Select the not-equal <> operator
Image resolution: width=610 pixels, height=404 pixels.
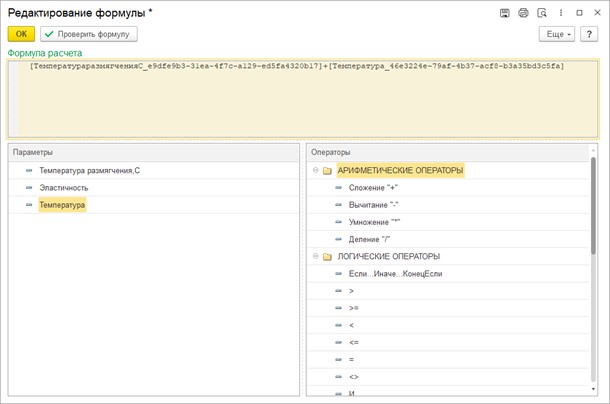tap(354, 377)
